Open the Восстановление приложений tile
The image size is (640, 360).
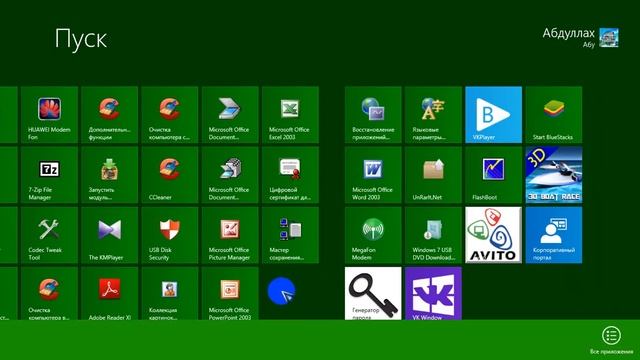point(373,115)
